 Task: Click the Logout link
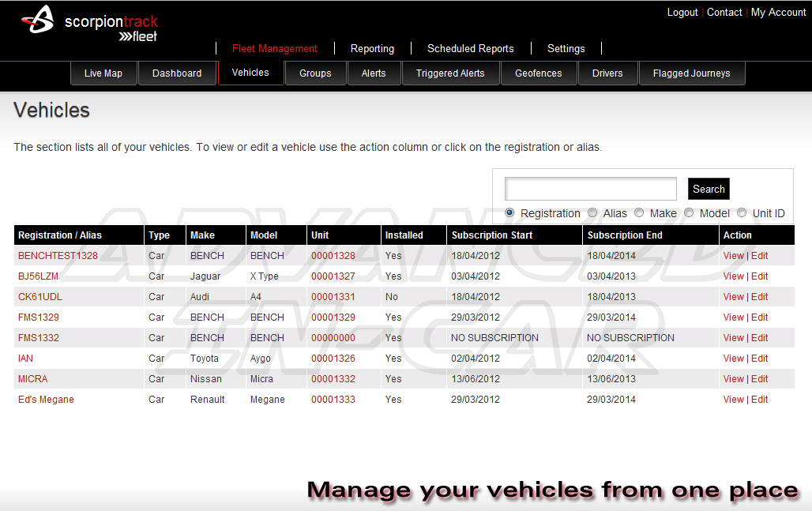682,13
